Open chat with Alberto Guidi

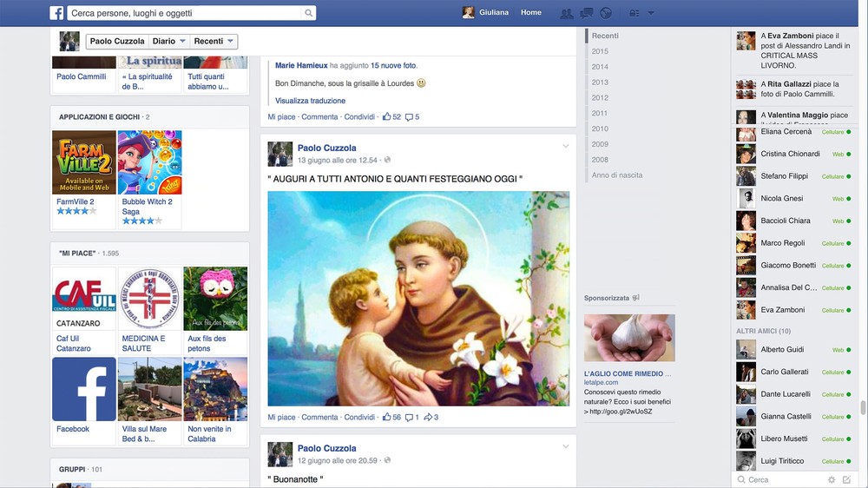coord(793,350)
